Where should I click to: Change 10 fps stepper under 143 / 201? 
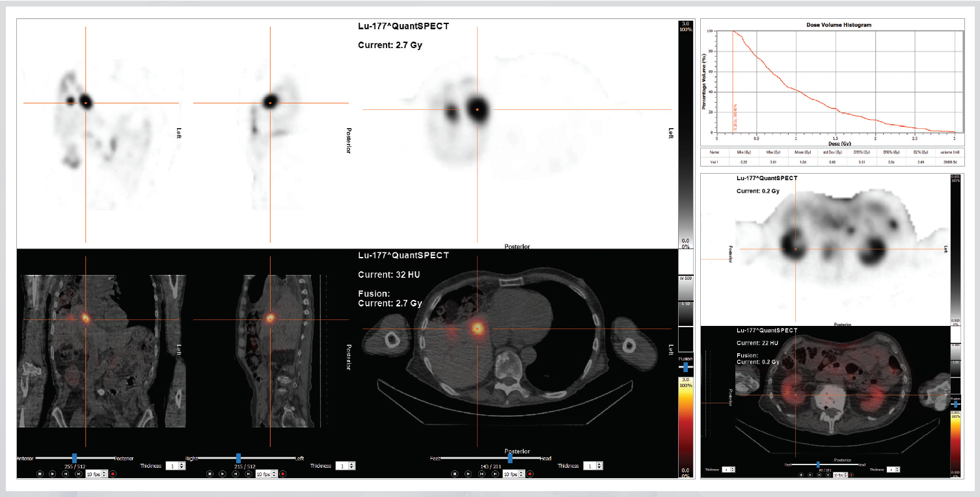[x=513, y=474]
